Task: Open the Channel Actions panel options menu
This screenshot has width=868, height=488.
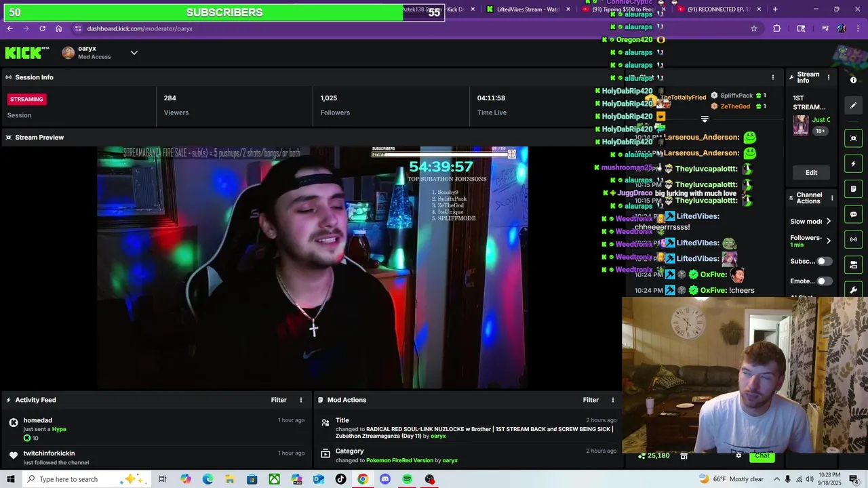Action: tap(832, 198)
